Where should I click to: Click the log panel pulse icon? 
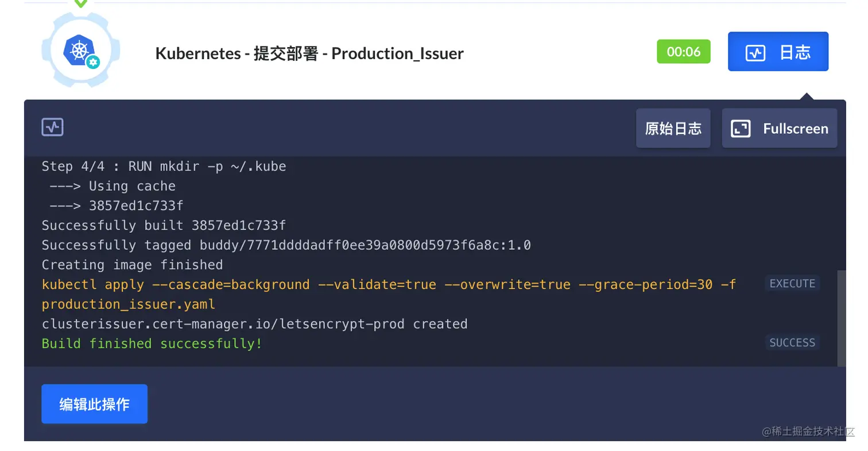point(52,127)
